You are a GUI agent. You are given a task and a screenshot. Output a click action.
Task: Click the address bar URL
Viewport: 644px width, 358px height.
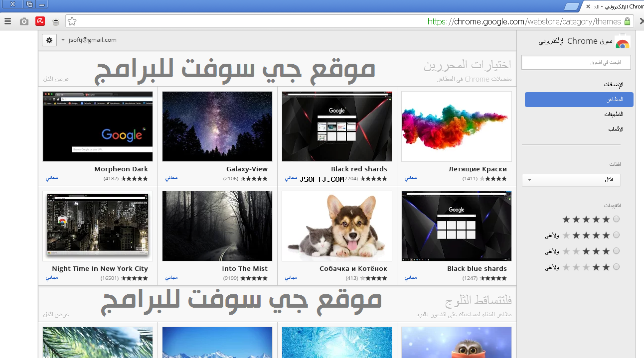coord(524,21)
